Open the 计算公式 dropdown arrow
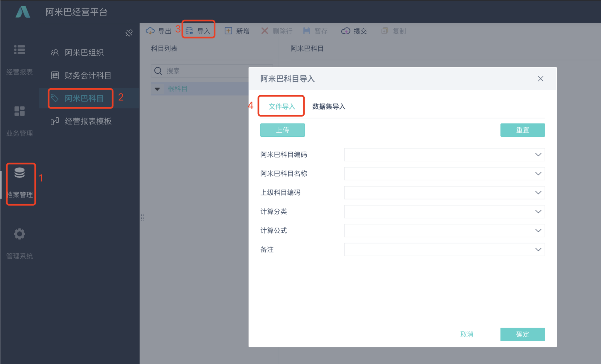 point(538,231)
